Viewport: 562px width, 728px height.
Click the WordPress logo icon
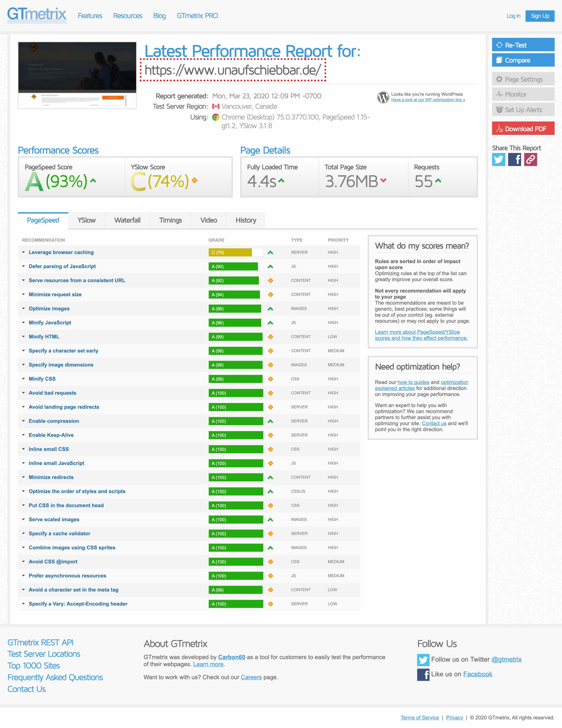383,97
